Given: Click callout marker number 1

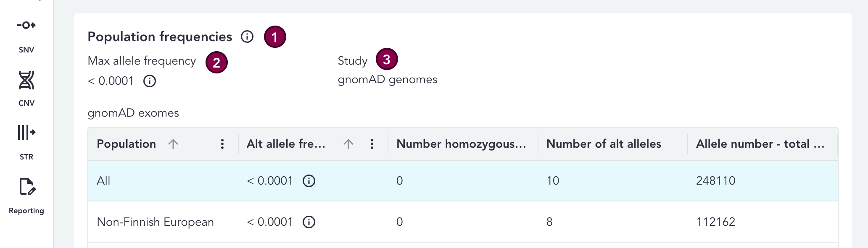Looking at the screenshot, I should 275,37.
